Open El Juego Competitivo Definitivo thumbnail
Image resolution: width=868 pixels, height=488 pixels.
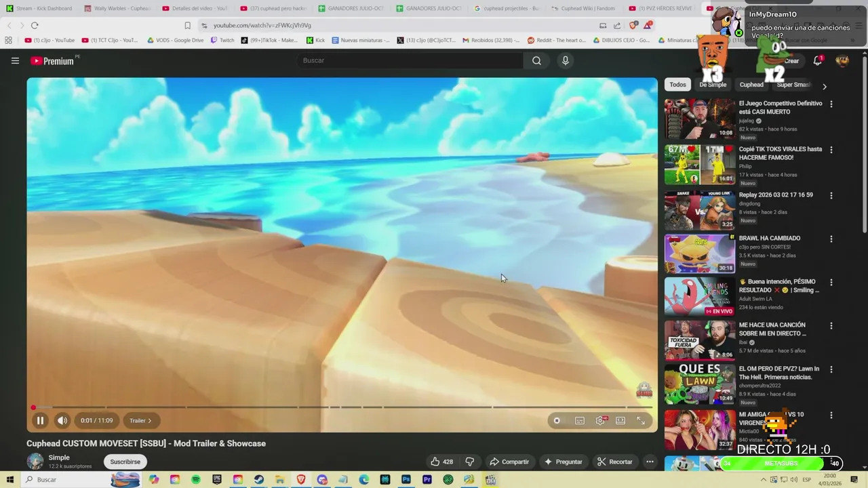pyautogui.click(x=700, y=119)
